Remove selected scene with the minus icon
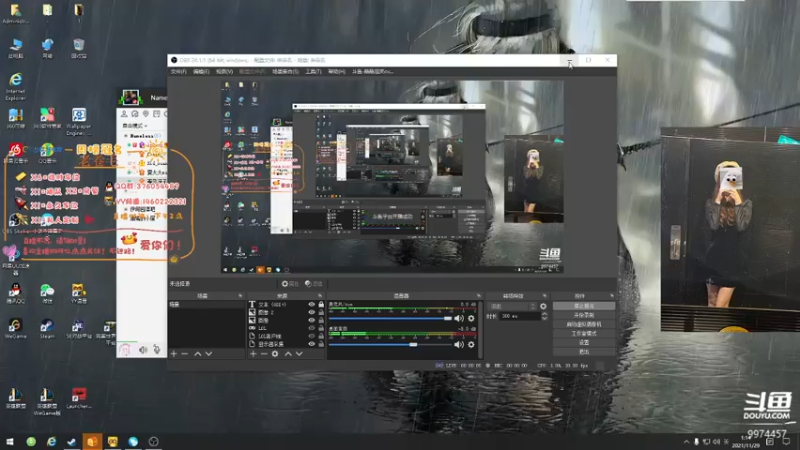The height and width of the screenshot is (450, 800). 184,354
